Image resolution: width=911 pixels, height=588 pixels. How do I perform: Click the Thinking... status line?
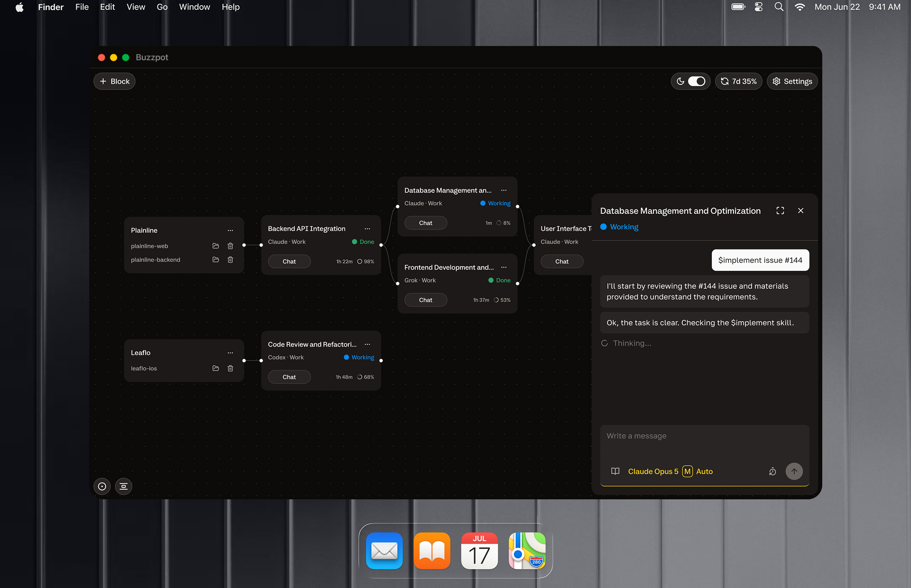[x=626, y=343]
